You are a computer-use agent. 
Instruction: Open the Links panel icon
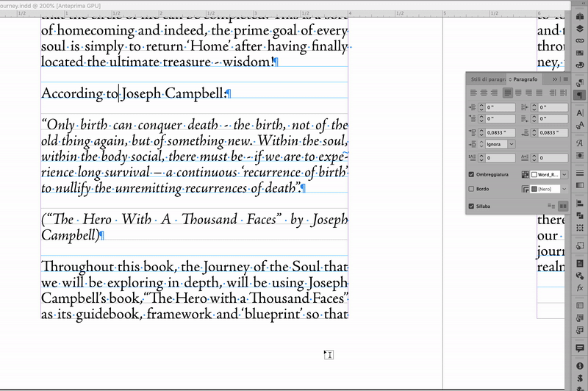pos(580,40)
